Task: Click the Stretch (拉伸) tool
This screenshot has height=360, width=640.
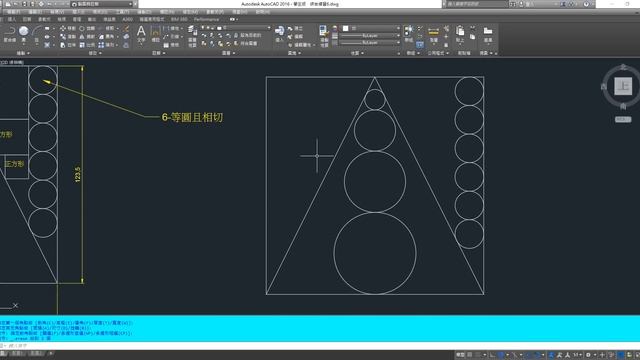Action: click(68, 45)
